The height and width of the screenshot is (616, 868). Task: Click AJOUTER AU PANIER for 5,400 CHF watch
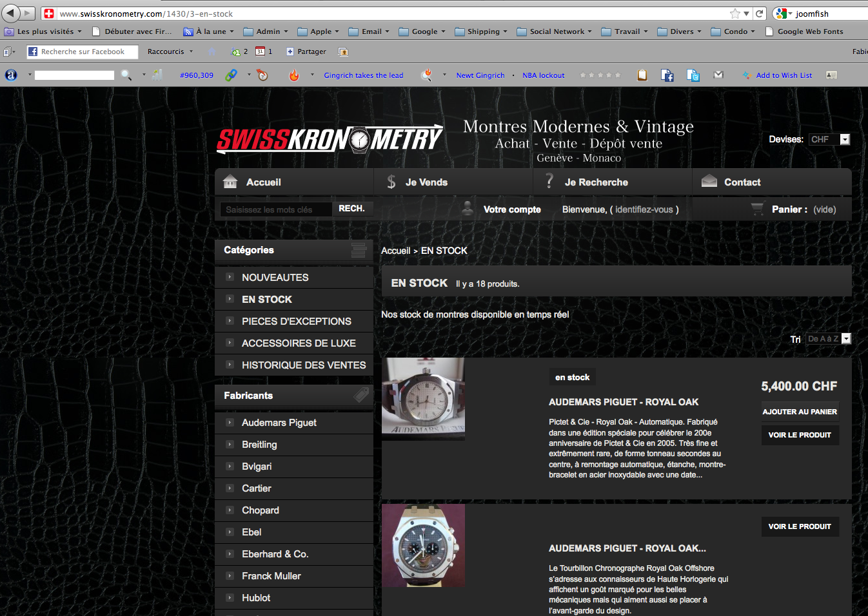click(800, 412)
